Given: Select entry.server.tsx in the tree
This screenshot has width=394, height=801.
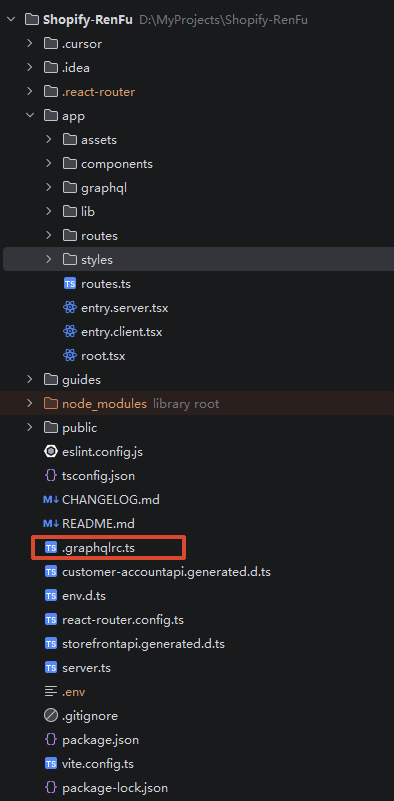Looking at the screenshot, I should click(x=125, y=308).
